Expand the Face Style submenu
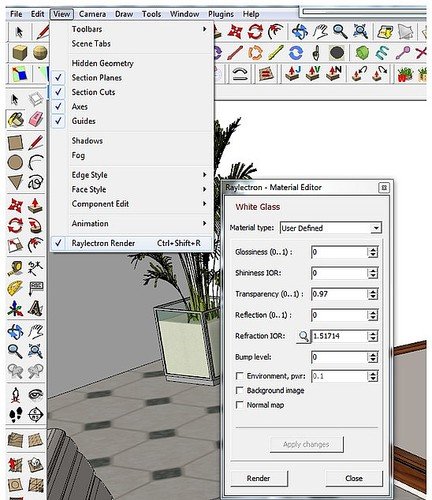The height and width of the screenshot is (500, 432). pos(132,189)
